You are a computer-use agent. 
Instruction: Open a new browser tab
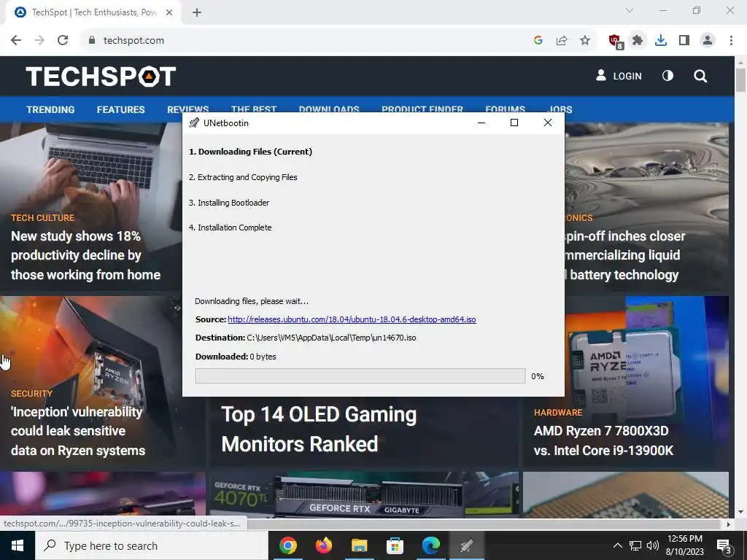[197, 12]
